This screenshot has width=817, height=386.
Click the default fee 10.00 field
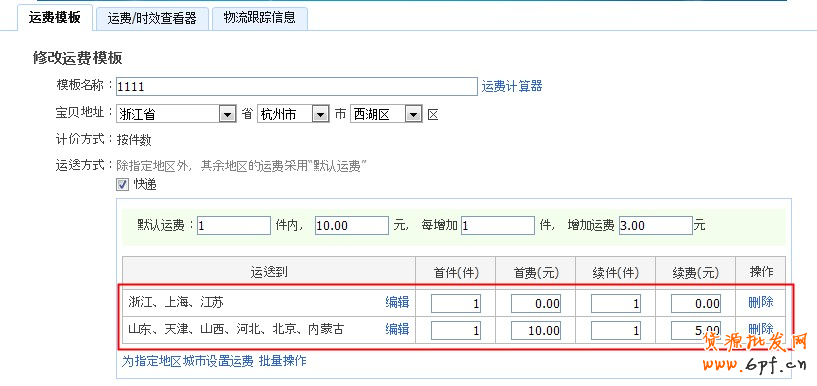click(x=352, y=226)
